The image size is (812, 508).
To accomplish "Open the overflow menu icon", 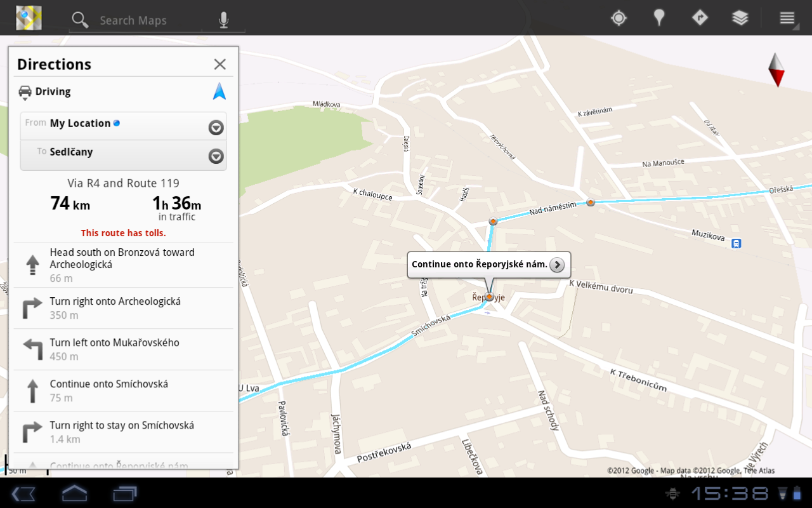I will click(787, 18).
